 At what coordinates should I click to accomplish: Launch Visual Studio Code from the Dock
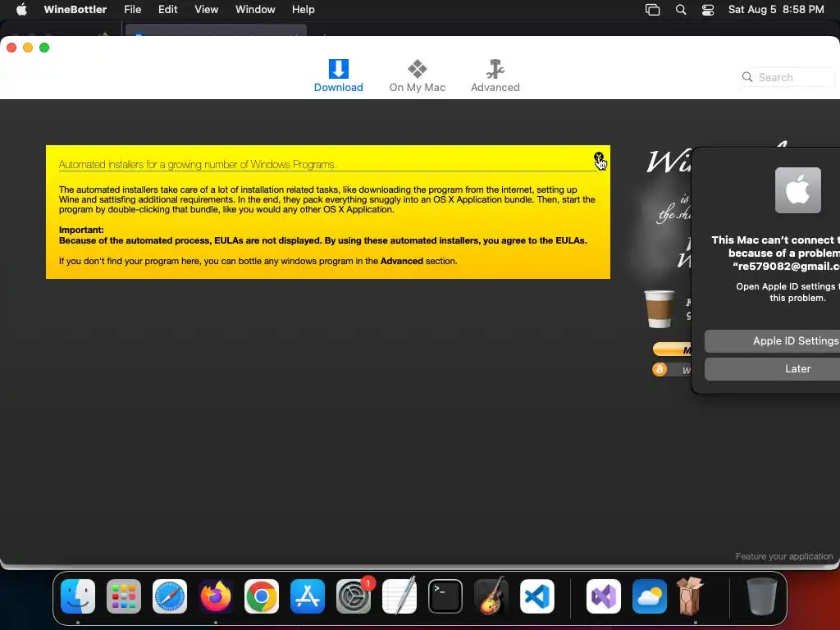pyautogui.click(x=536, y=596)
